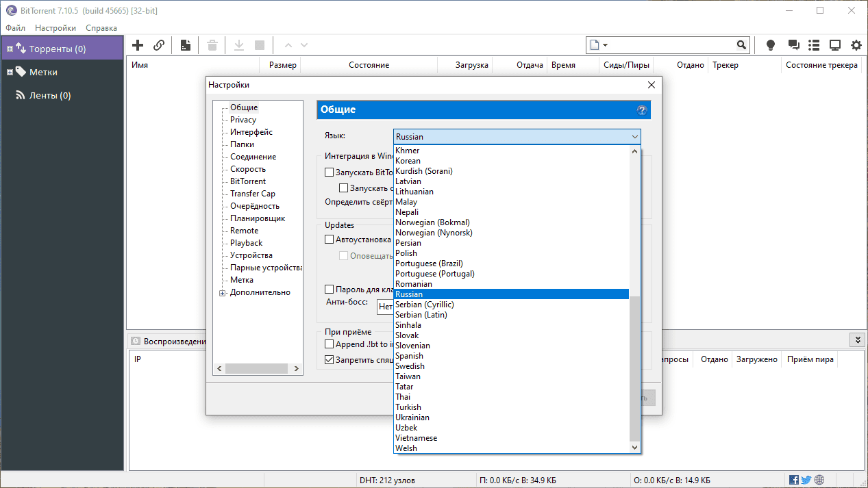The height and width of the screenshot is (488, 868).
Task: Select Norwegian (Bokmal) language option
Action: pos(511,222)
